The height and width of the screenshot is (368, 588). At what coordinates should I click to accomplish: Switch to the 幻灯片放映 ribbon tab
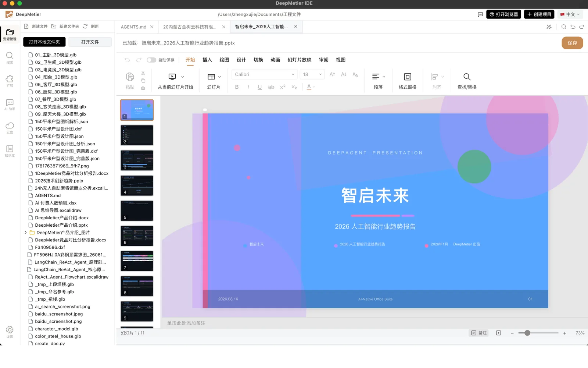[x=300, y=60]
